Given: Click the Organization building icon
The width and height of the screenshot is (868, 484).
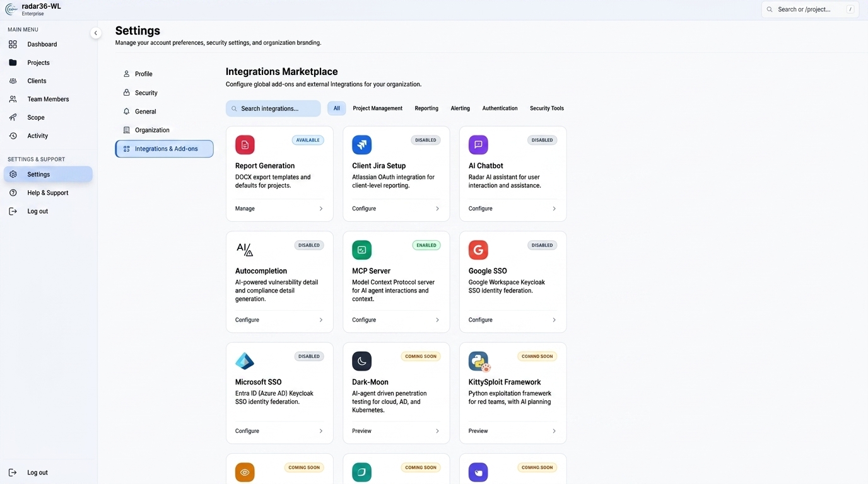Looking at the screenshot, I should click(x=126, y=130).
